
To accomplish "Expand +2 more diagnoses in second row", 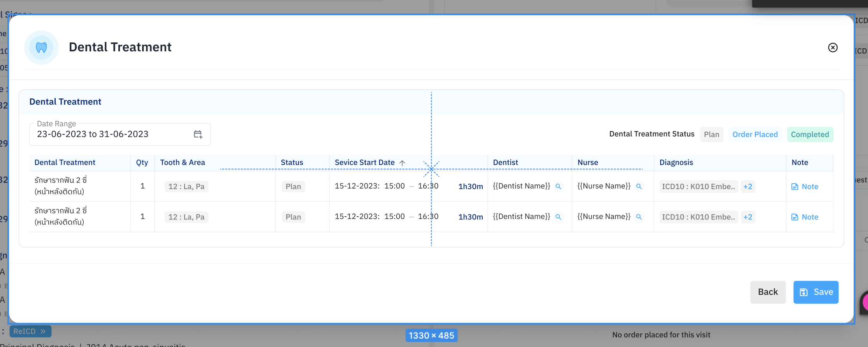I will (747, 217).
